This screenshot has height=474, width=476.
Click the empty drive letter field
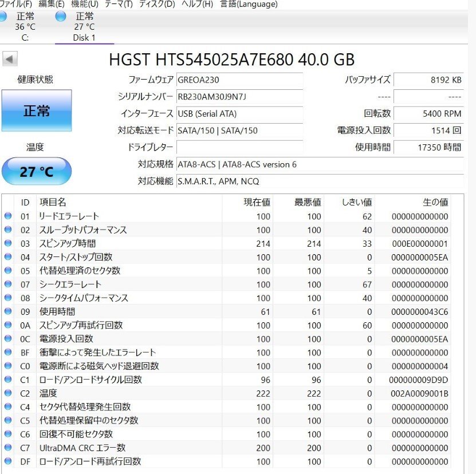point(239,148)
